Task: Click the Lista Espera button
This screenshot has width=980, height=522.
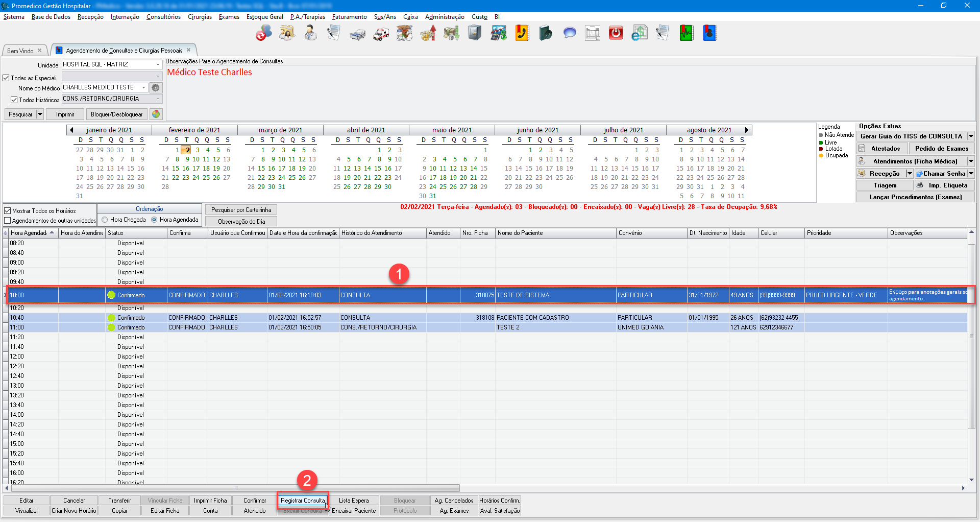Action: 354,501
